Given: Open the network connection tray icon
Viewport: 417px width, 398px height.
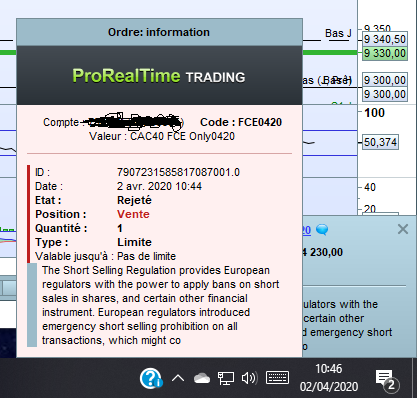Looking at the screenshot, I should [x=226, y=378].
